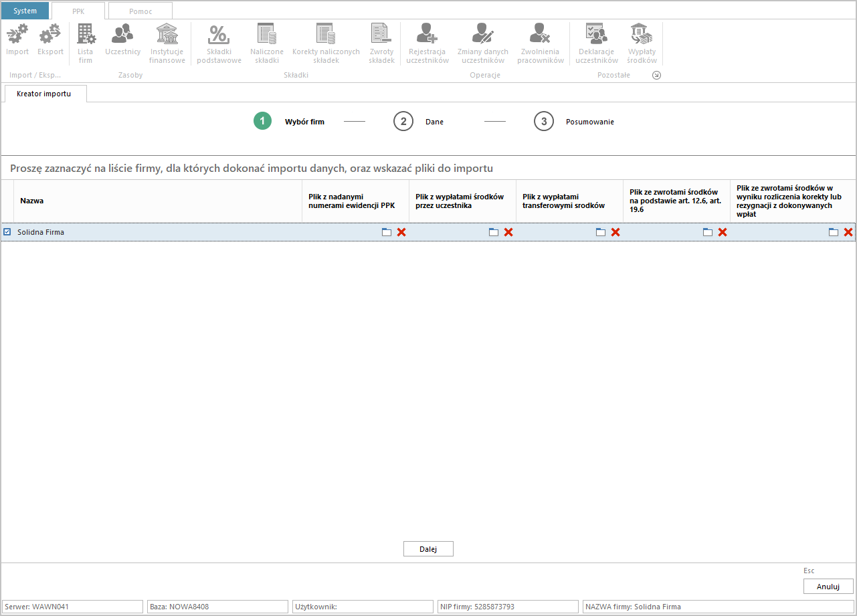Uncheck the Solidna Firma checkbox
The width and height of the screenshot is (857, 616).
point(7,232)
